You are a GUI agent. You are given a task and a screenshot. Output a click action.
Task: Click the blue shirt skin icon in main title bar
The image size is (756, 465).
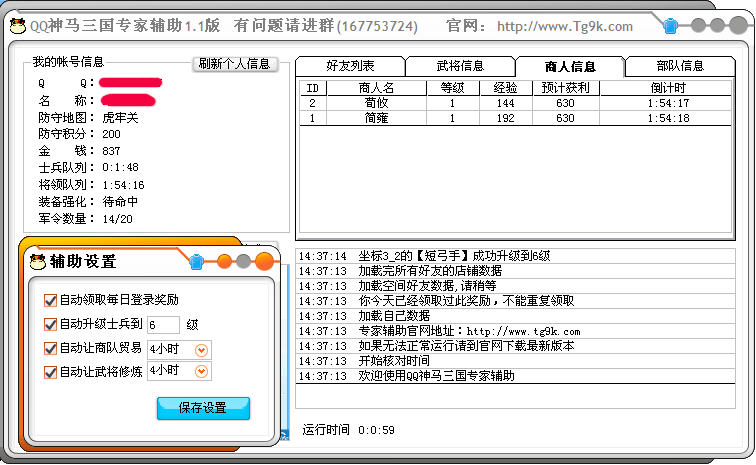point(670,26)
